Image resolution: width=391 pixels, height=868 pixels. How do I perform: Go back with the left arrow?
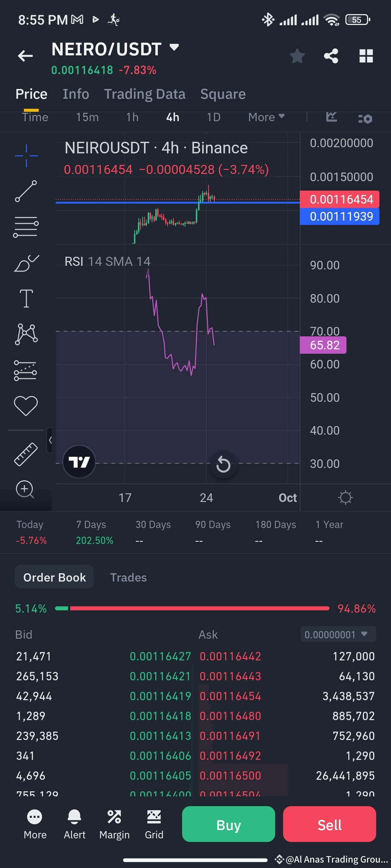pos(25,56)
